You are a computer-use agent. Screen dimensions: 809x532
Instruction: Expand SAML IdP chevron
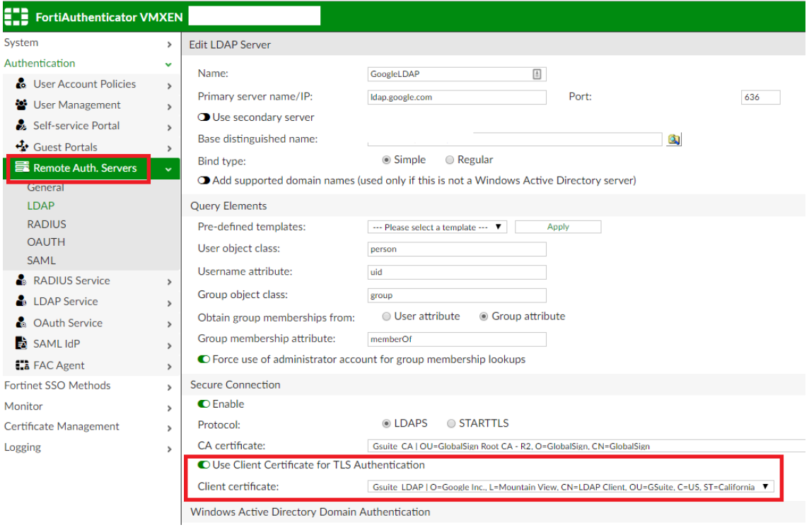tap(169, 346)
